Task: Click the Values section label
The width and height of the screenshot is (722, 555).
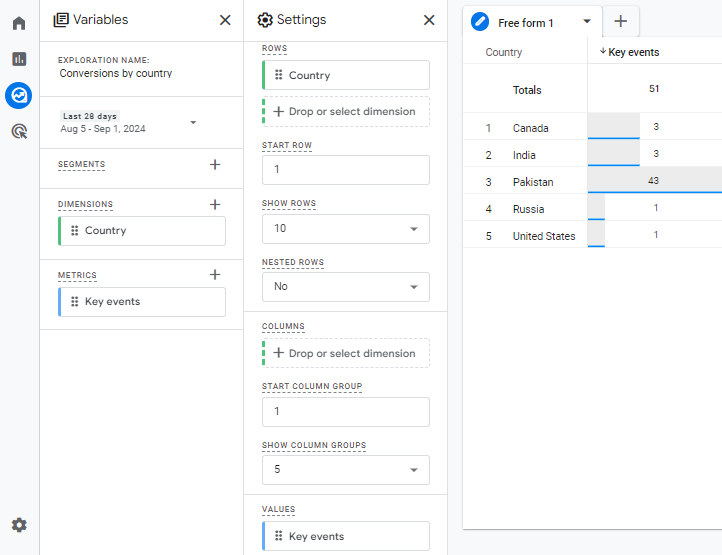Action: [279, 509]
